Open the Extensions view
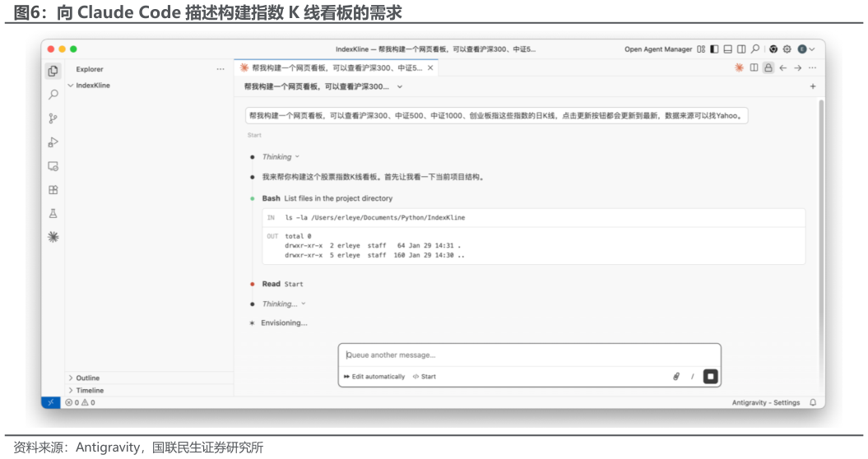Screen dimensions: 868x459 pos(53,190)
